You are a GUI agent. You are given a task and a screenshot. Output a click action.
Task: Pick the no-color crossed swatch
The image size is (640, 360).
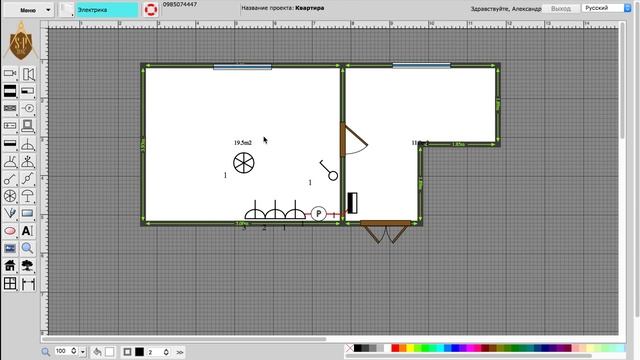point(349,348)
